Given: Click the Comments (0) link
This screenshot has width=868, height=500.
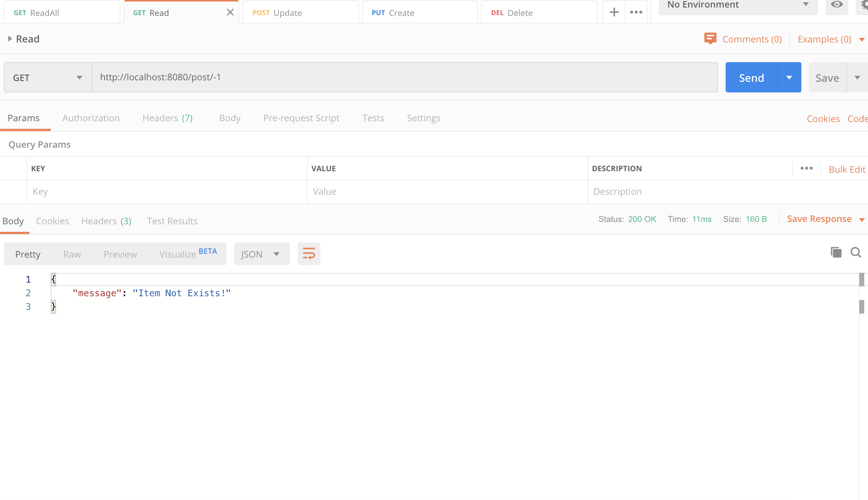Looking at the screenshot, I should pos(752,39).
